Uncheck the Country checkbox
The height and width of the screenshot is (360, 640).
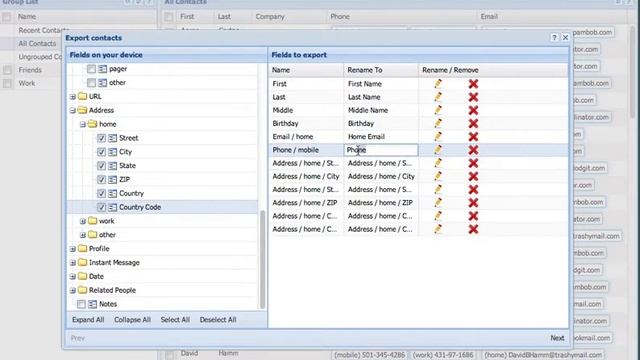(x=101, y=193)
